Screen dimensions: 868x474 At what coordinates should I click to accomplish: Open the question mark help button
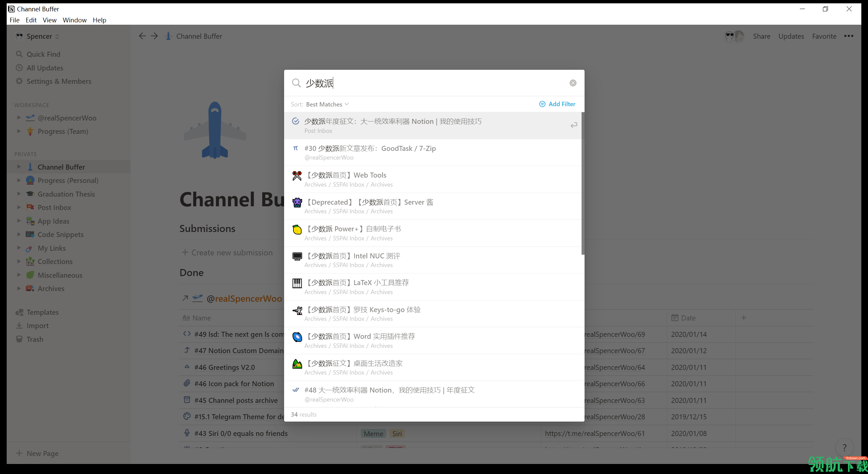pyautogui.click(x=844, y=447)
